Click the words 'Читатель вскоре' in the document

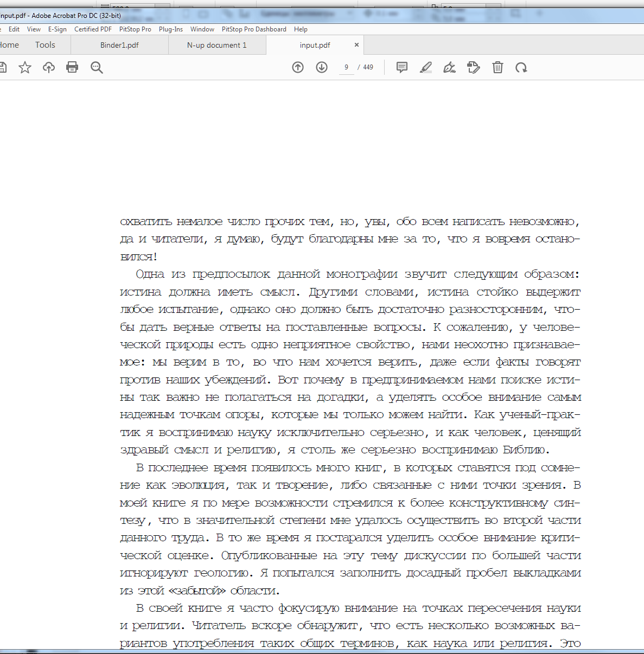pyautogui.click(x=243, y=625)
